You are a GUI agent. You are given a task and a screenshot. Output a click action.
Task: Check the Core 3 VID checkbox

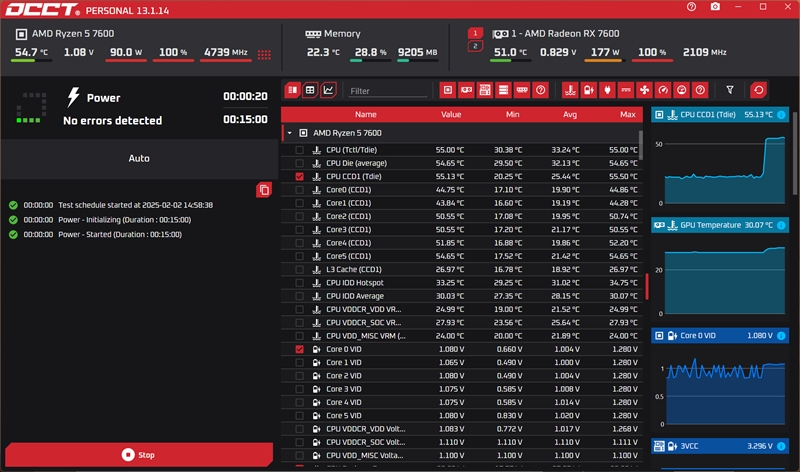click(299, 389)
